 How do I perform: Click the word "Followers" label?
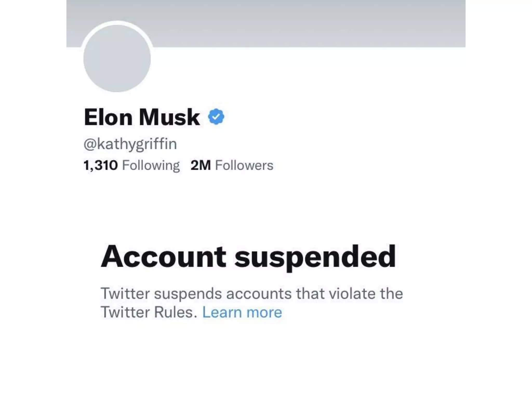[x=244, y=165]
